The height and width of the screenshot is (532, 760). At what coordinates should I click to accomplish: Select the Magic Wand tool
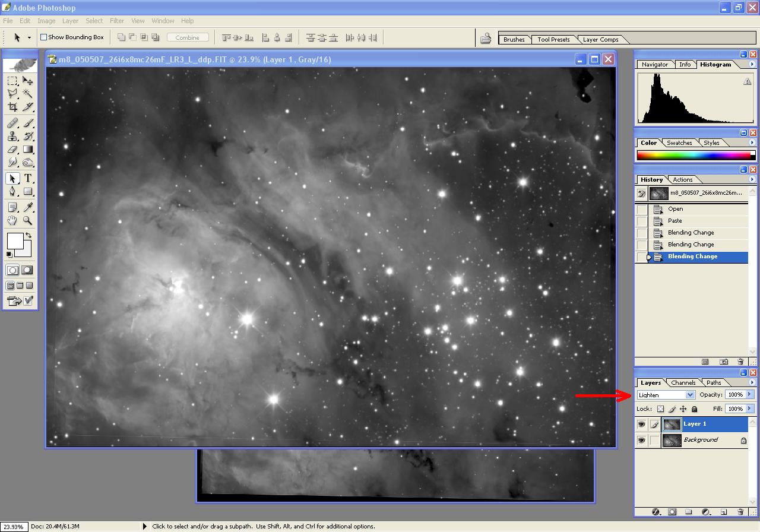point(28,94)
